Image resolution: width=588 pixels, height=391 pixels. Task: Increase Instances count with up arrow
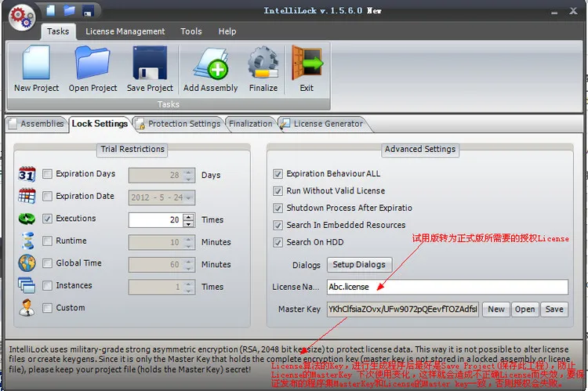point(189,284)
